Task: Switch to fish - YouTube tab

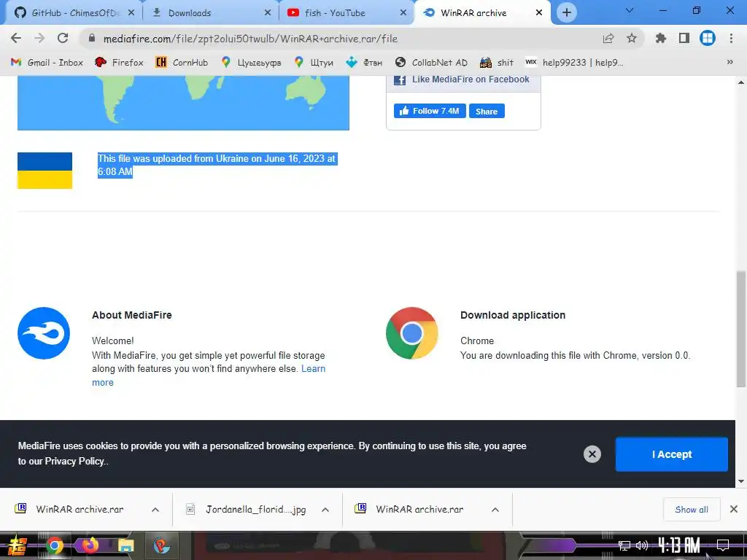Action: point(347,12)
